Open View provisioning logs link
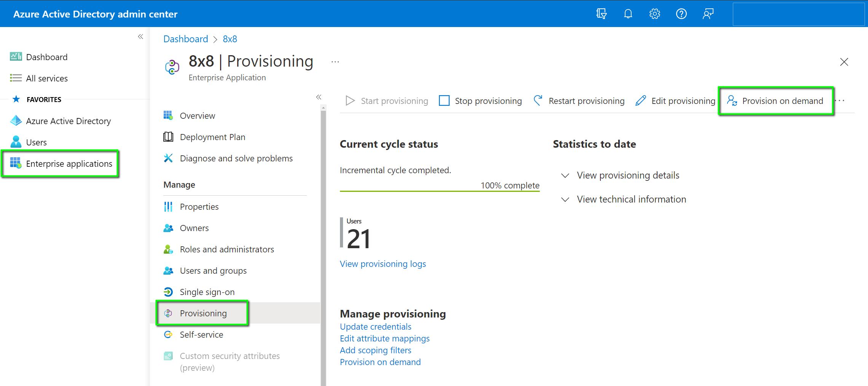Image resolution: width=868 pixels, height=386 pixels. tap(383, 264)
